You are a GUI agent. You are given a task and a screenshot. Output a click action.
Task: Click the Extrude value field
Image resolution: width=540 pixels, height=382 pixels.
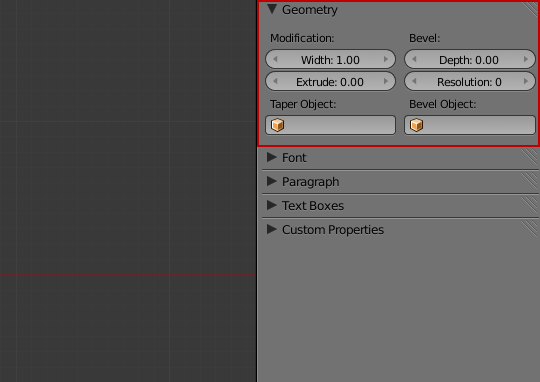click(330, 81)
